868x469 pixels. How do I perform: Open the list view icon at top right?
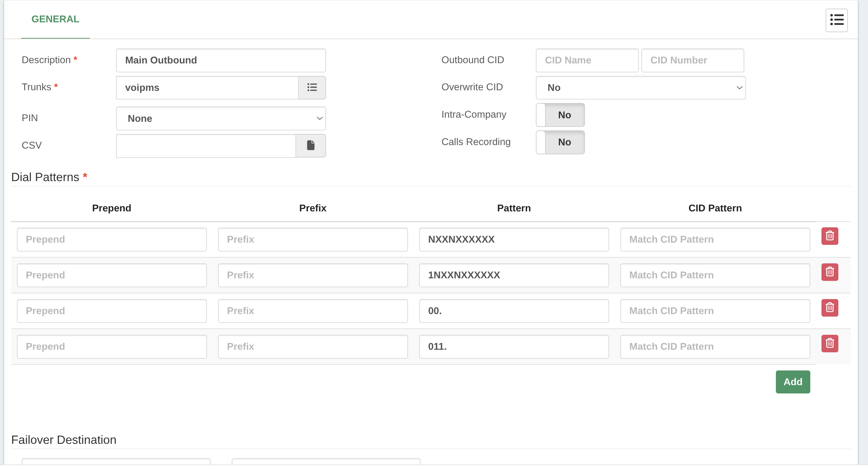836,20
